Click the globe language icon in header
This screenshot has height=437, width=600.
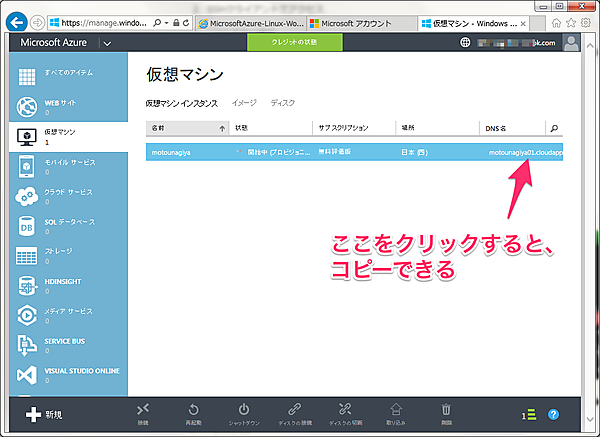465,42
